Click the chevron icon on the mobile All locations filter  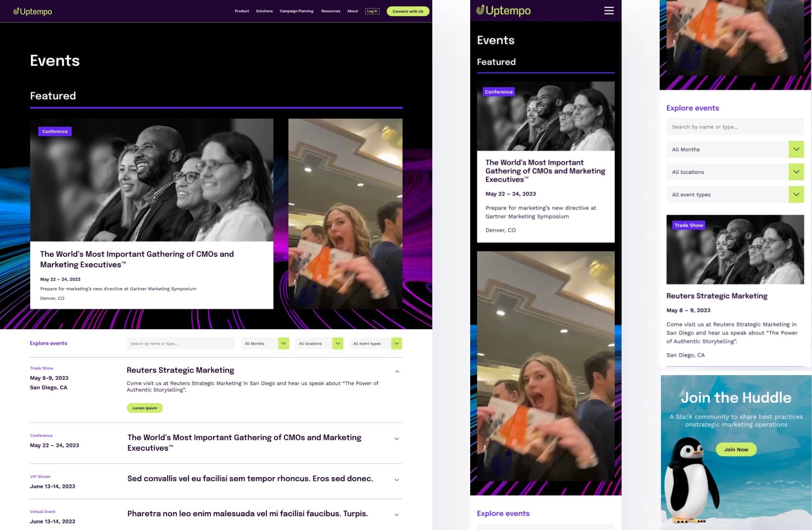[796, 172]
